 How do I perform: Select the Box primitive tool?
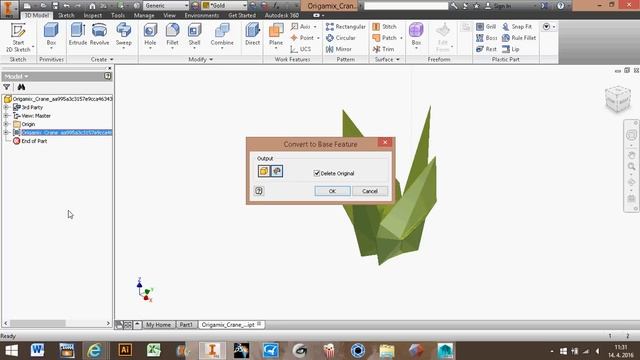pyautogui.click(x=51, y=35)
